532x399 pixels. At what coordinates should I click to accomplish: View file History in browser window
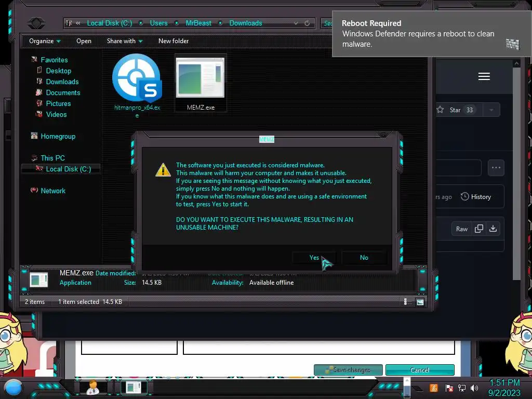tap(476, 197)
